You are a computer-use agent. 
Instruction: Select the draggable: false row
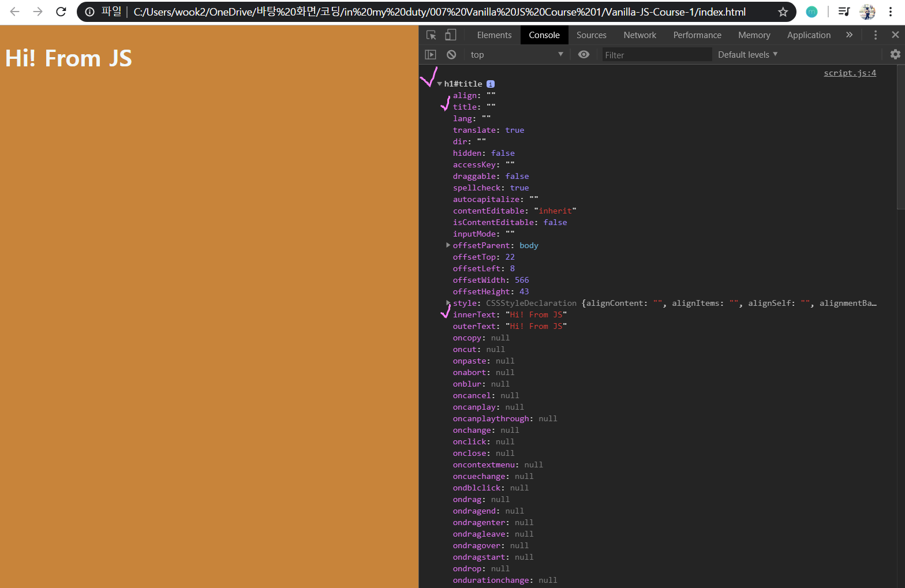pos(491,176)
